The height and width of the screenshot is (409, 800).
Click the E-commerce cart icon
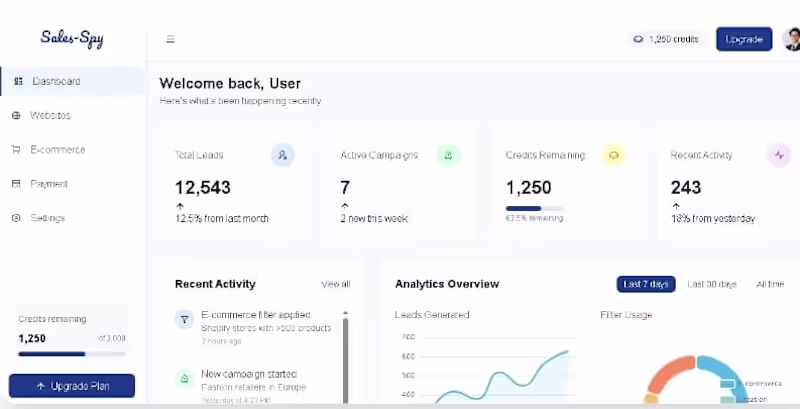point(16,149)
